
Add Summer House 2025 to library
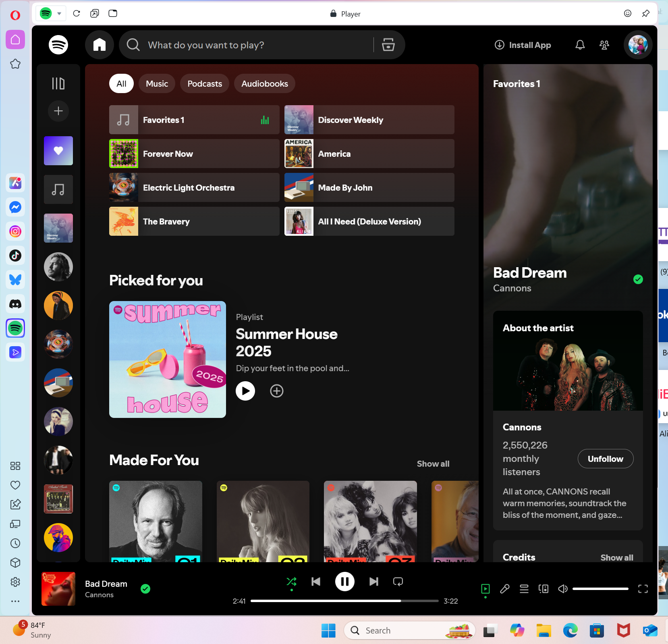coord(277,391)
